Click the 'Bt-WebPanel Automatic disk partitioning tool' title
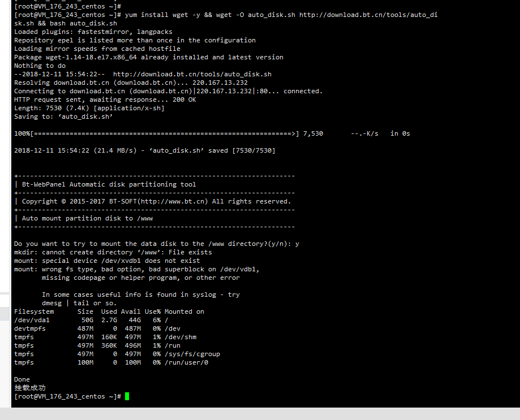The height and width of the screenshot is (420, 520). (x=109, y=184)
